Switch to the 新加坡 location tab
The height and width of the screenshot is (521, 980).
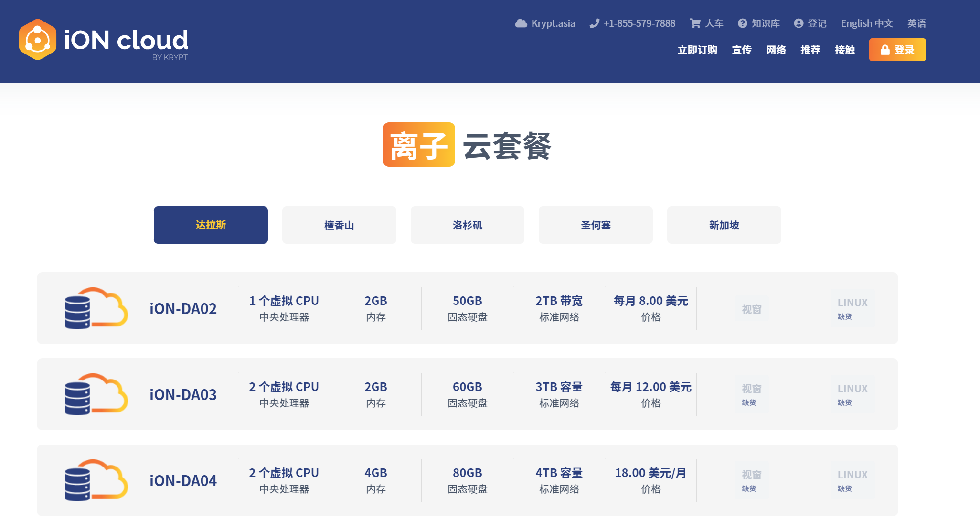pyautogui.click(x=724, y=225)
